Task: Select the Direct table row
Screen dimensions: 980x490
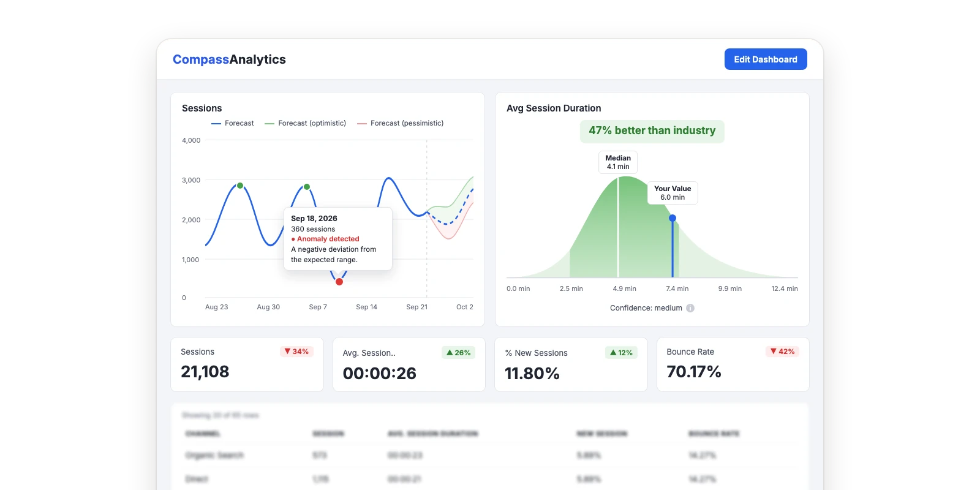Action: (490, 479)
